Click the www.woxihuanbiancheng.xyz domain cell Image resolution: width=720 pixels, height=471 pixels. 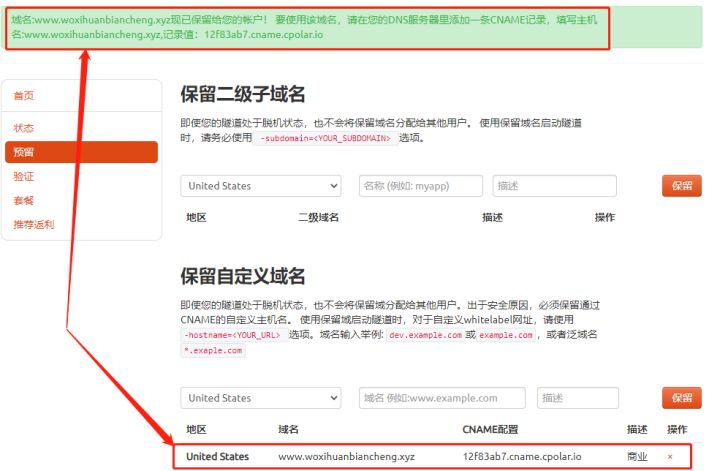pyautogui.click(x=346, y=457)
